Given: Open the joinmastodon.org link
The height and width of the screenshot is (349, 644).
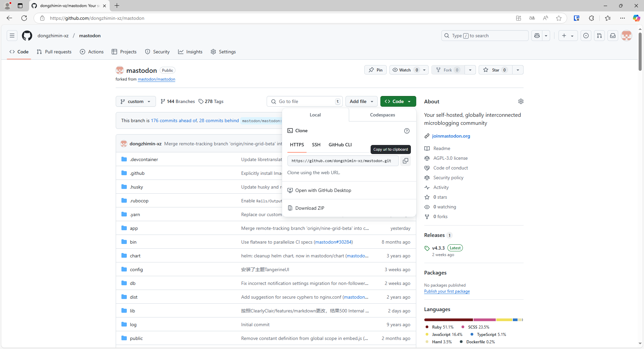Looking at the screenshot, I should coord(451,136).
